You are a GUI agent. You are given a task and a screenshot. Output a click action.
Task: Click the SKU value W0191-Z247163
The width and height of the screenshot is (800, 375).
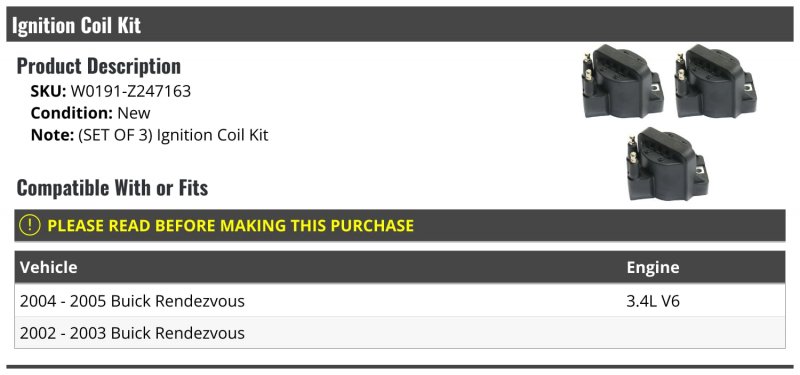pyautogui.click(x=131, y=91)
